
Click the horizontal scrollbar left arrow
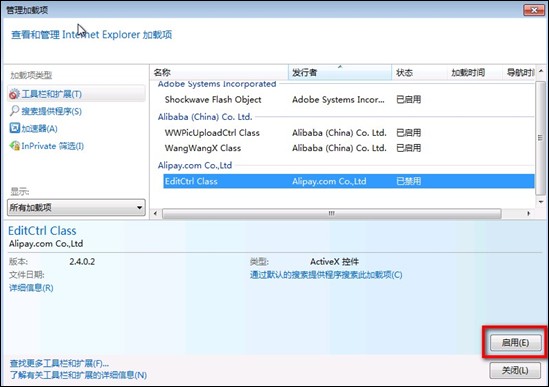[155, 213]
